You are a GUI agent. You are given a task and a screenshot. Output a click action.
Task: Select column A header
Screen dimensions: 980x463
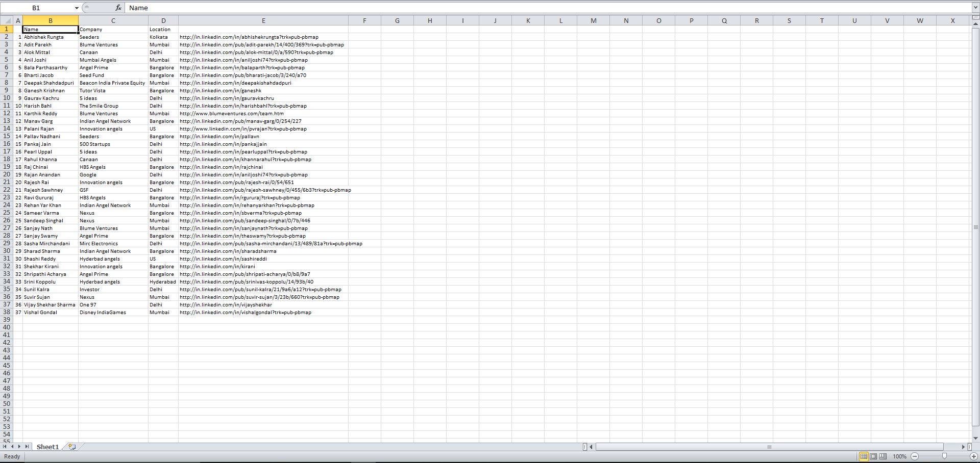[18, 21]
